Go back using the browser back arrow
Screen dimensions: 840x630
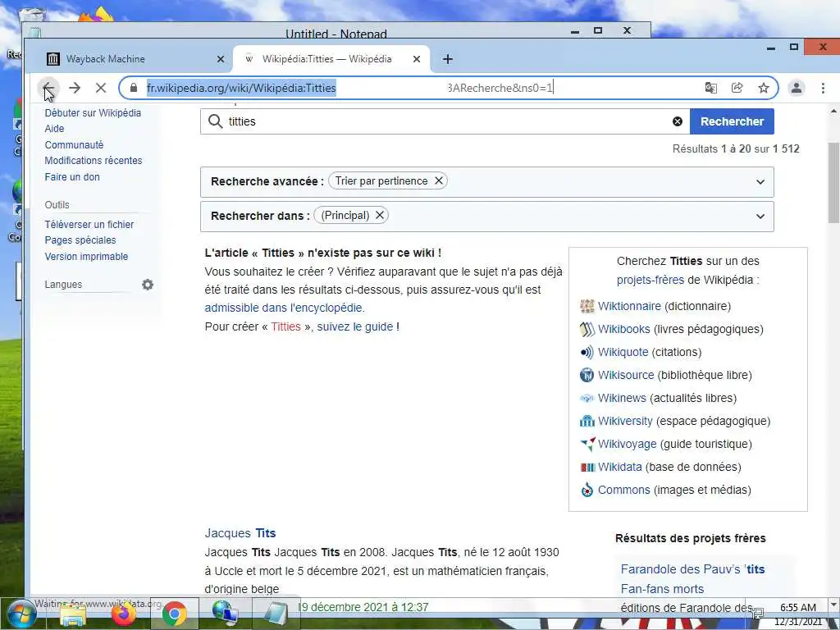pos(48,88)
